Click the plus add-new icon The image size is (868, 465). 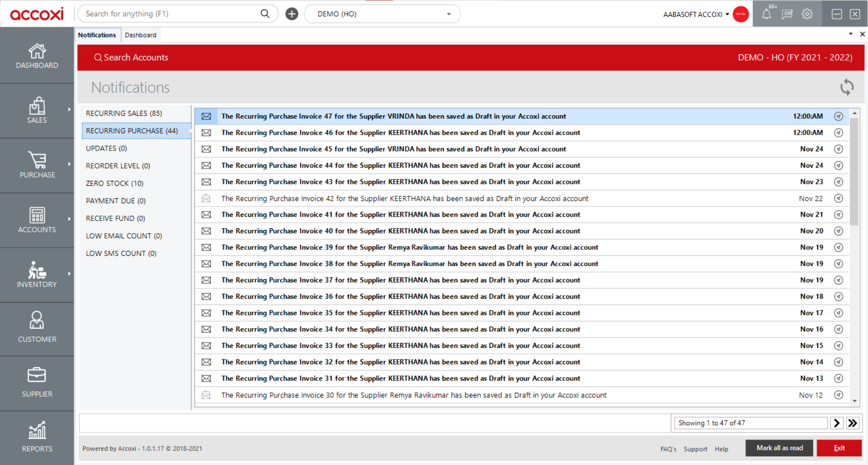(292, 14)
